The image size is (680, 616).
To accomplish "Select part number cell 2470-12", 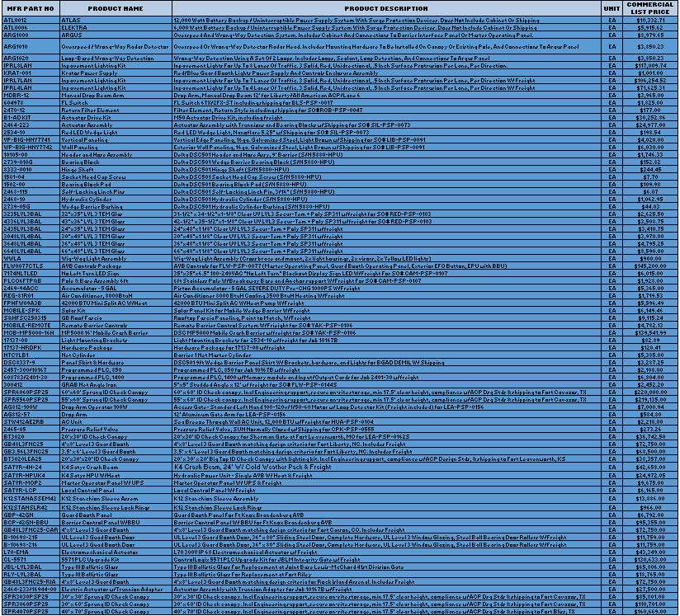I will click(31, 111).
